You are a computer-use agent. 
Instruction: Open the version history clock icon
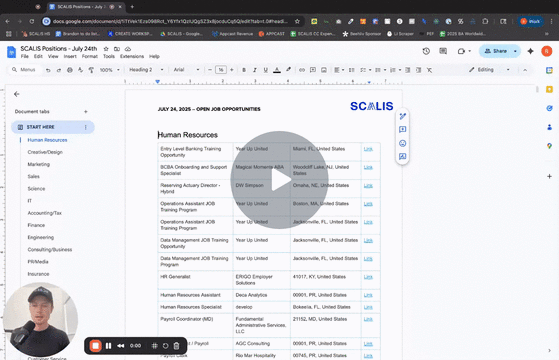point(426,51)
